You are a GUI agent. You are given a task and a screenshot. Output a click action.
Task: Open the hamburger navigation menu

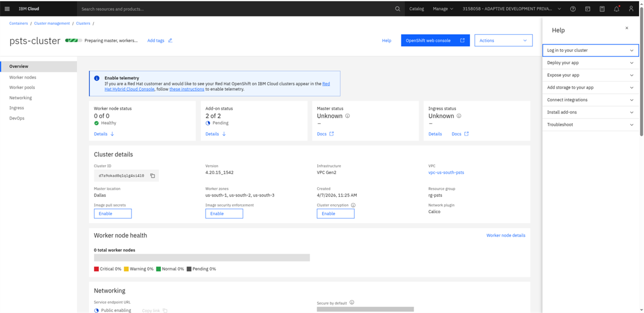7,9
